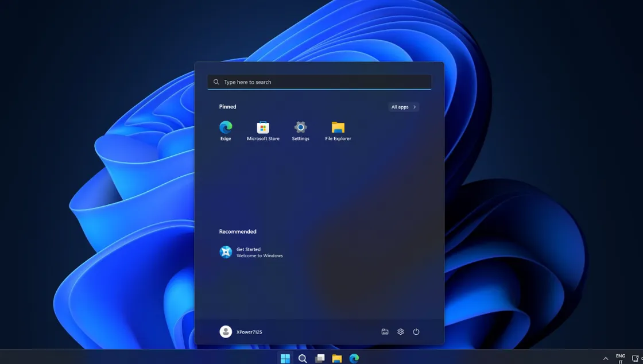Open the settings gear beside the power button

pyautogui.click(x=400, y=331)
